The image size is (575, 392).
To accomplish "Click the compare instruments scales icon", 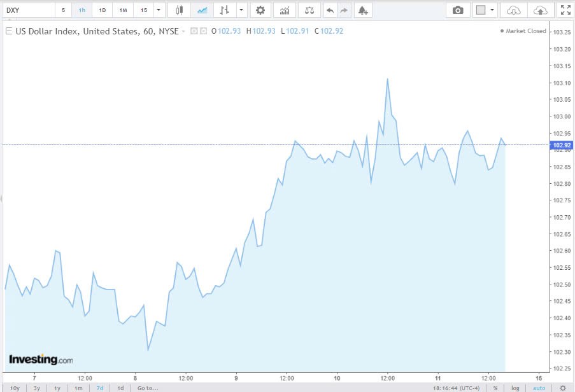I will coord(309,10).
